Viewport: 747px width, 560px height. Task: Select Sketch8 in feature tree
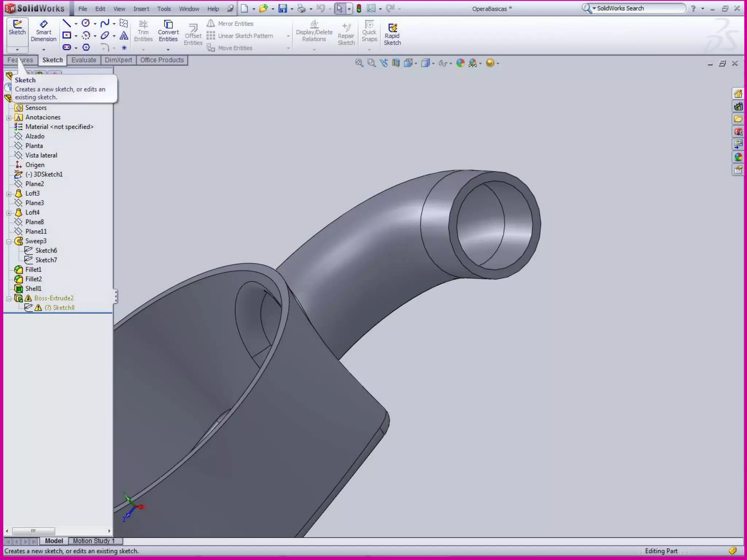point(63,308)
